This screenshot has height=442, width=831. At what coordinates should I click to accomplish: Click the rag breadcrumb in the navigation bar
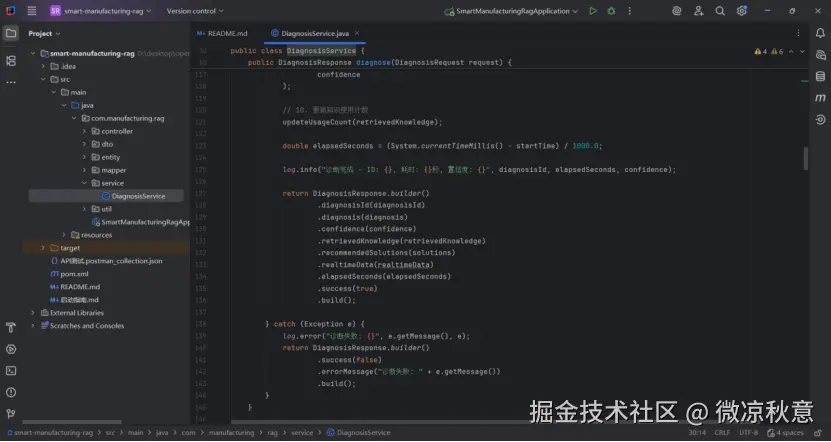pyautogui.click(x=272, y=433)
